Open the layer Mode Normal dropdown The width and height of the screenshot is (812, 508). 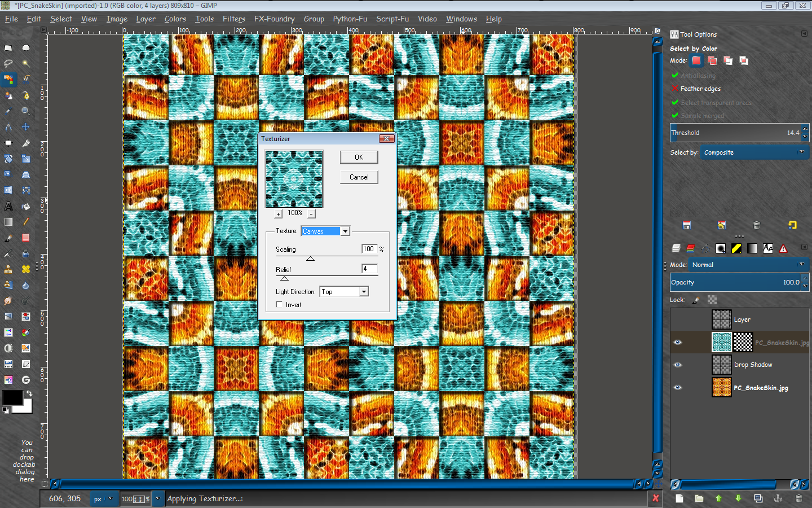(x=749, y=264)
